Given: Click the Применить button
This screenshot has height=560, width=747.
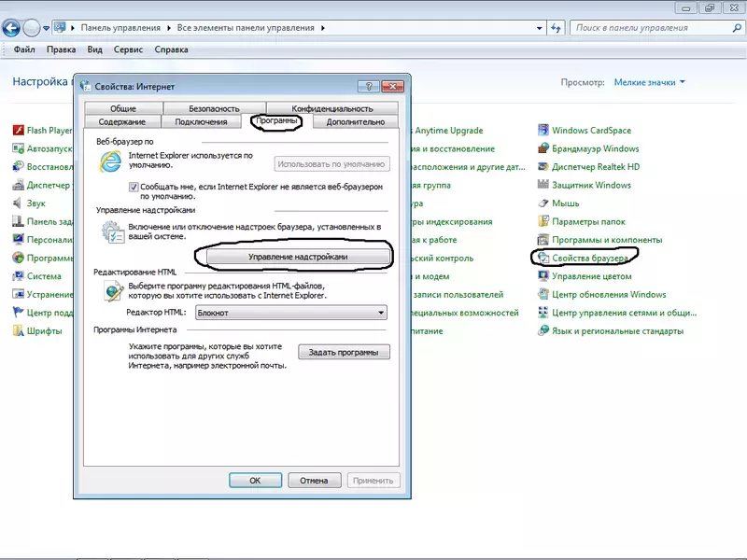Looking at the screenshot, I should (373, 480).
